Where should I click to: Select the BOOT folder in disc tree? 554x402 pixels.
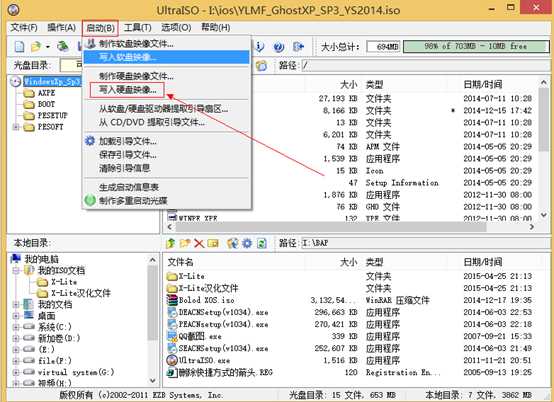click(46, 104)
